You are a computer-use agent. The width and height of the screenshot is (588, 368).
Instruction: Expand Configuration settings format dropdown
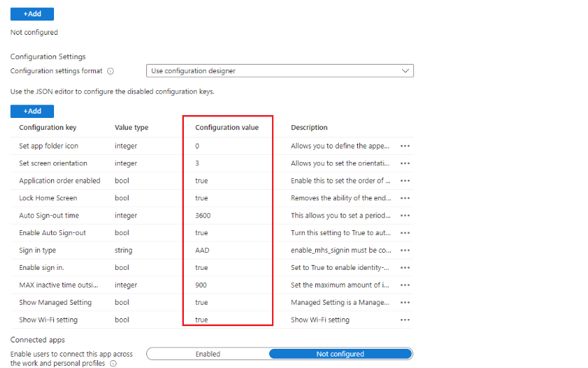[280, 71]
